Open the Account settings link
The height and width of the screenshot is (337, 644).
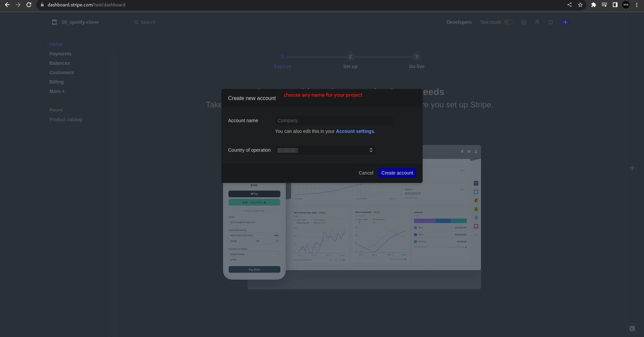(x=355, y=131)
